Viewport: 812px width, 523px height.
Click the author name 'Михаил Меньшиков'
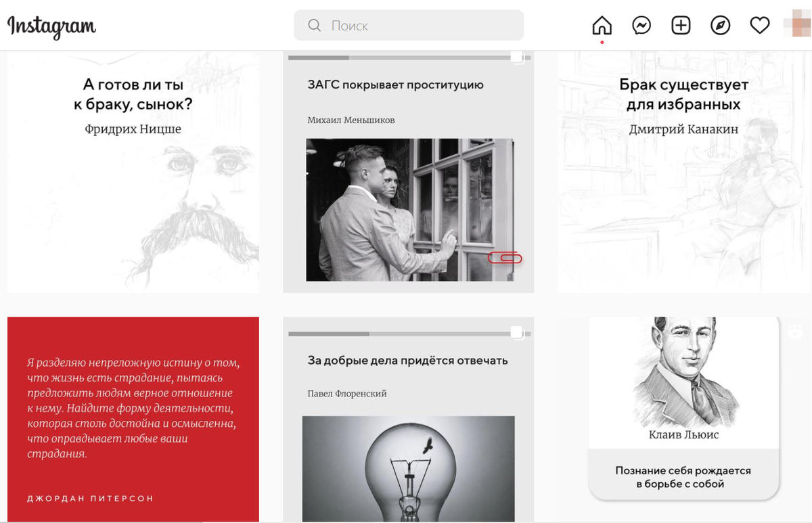point(351,120)
